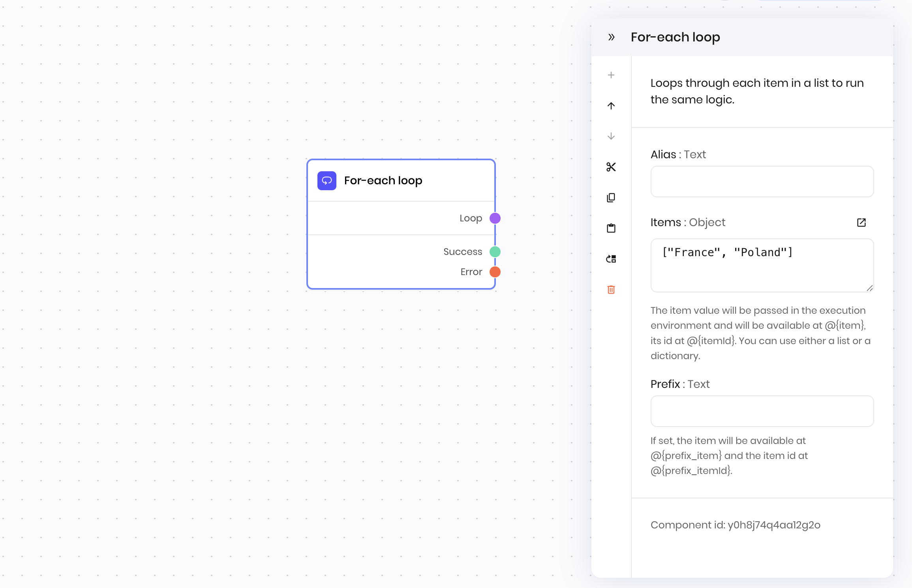Grab the Items textarea resize handle

coord(869,288)
